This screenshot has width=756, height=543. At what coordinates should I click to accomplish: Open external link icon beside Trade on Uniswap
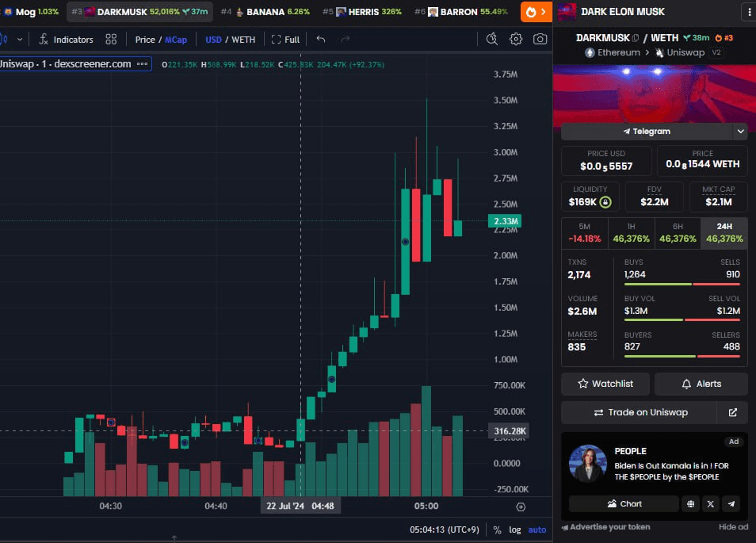733,413
